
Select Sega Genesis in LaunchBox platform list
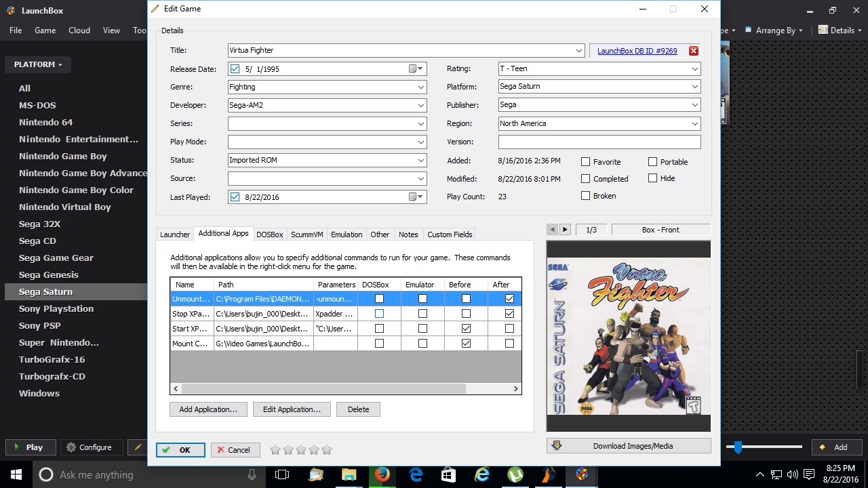49,274
